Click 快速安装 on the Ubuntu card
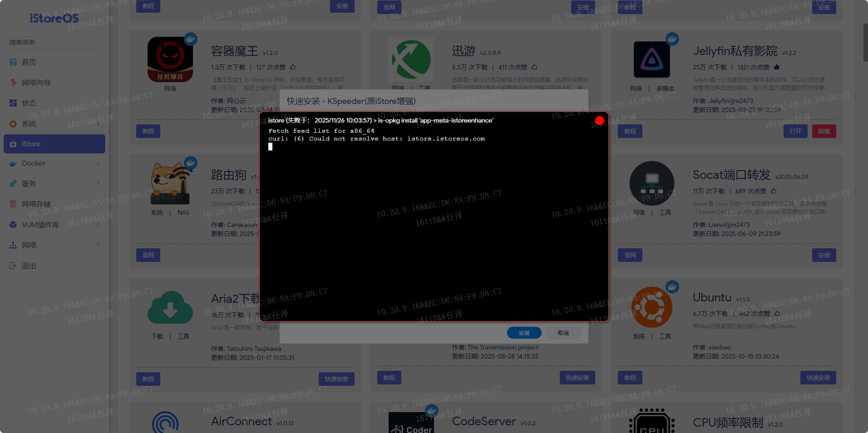The width and height of the screenshot is (868, 433). click(x=818, y=378)
